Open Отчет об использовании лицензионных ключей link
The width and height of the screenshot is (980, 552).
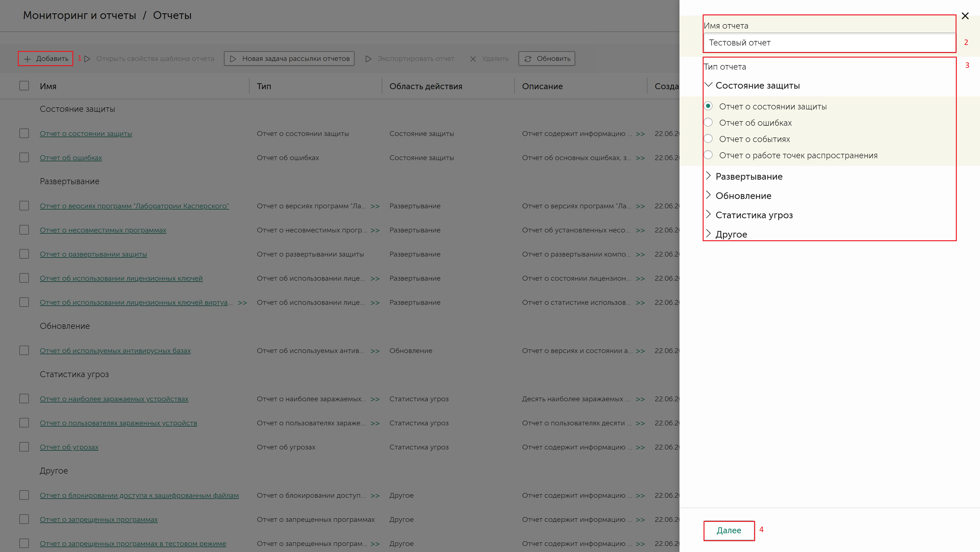[x=121, y=278]
